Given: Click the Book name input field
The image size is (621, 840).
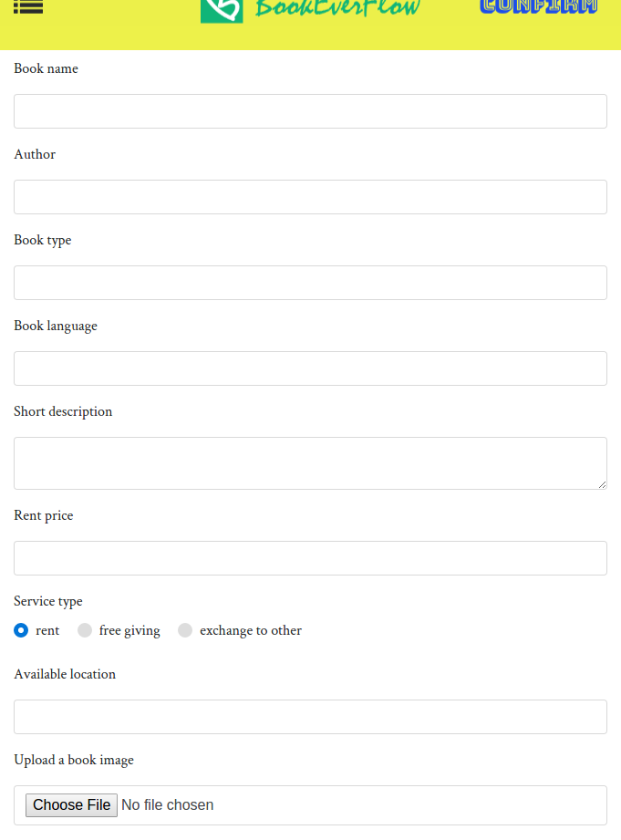Looking at the screenshot, I should (x=310, y=111).
